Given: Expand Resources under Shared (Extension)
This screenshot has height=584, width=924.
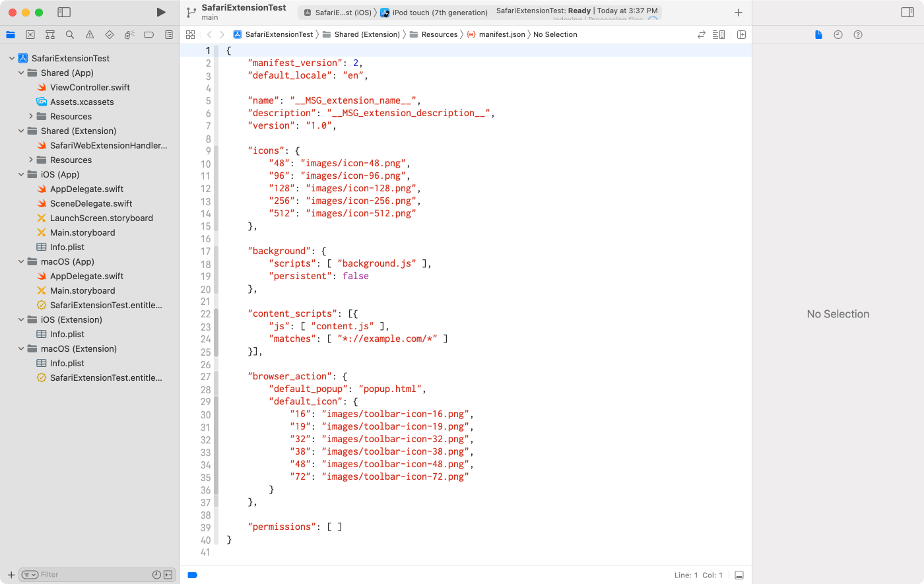Looking at the screenshot, I should [x=30, y=160].
